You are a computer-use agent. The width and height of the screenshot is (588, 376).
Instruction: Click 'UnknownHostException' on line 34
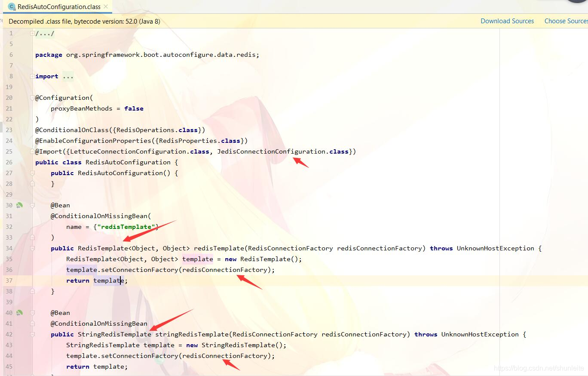495,248
